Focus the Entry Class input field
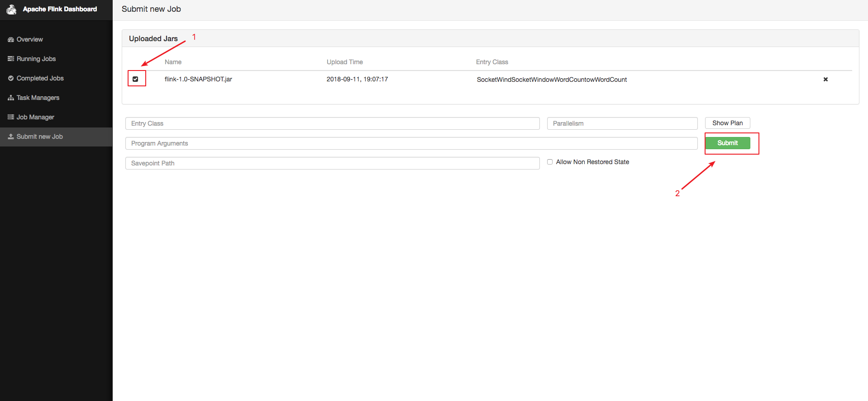Screen dimensions: 868x401 click(332, 123)
